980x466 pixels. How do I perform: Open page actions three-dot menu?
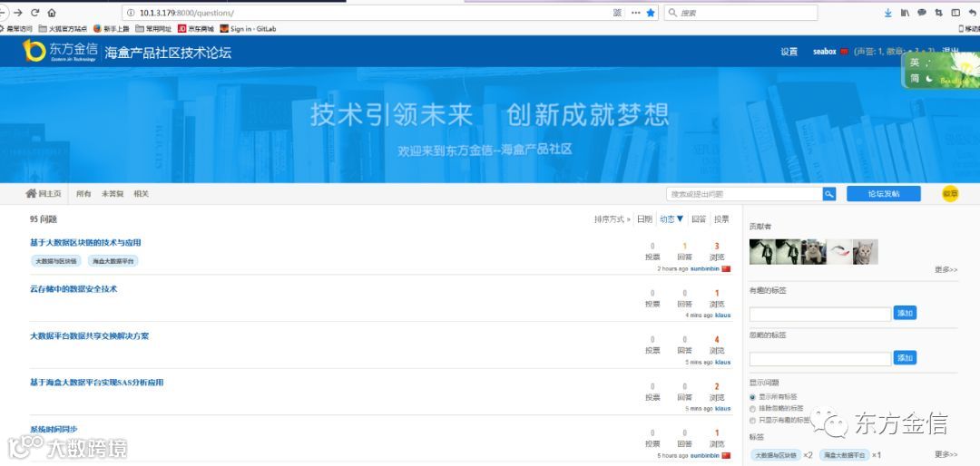pyautogui.click(x=635, y=13)
